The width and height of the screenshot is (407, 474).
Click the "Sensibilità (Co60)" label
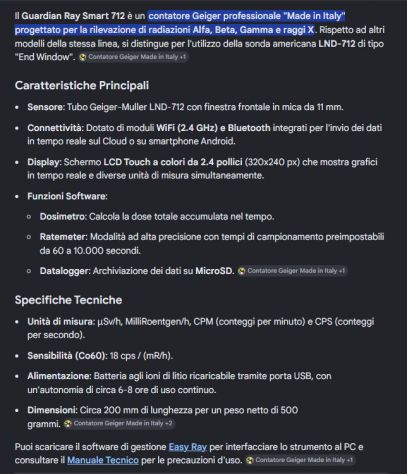click(67, 356)
